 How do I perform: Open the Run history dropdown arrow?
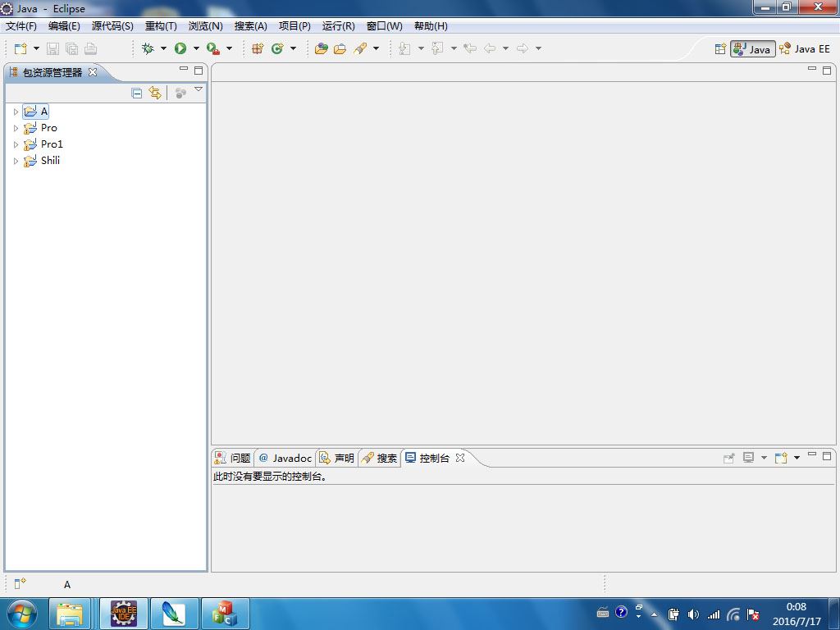pos(196,48)
